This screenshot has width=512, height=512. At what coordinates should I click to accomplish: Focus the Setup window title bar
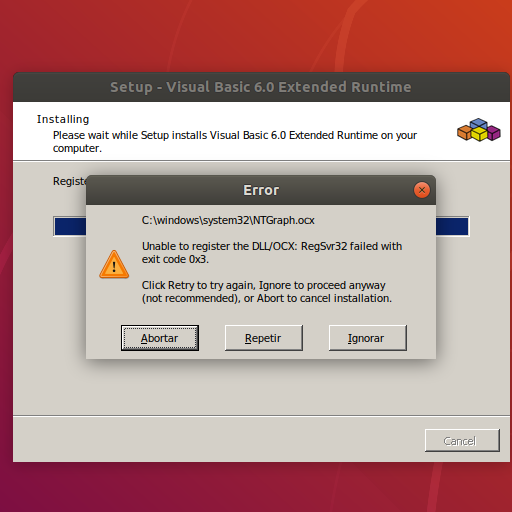[x=261, y=87]
